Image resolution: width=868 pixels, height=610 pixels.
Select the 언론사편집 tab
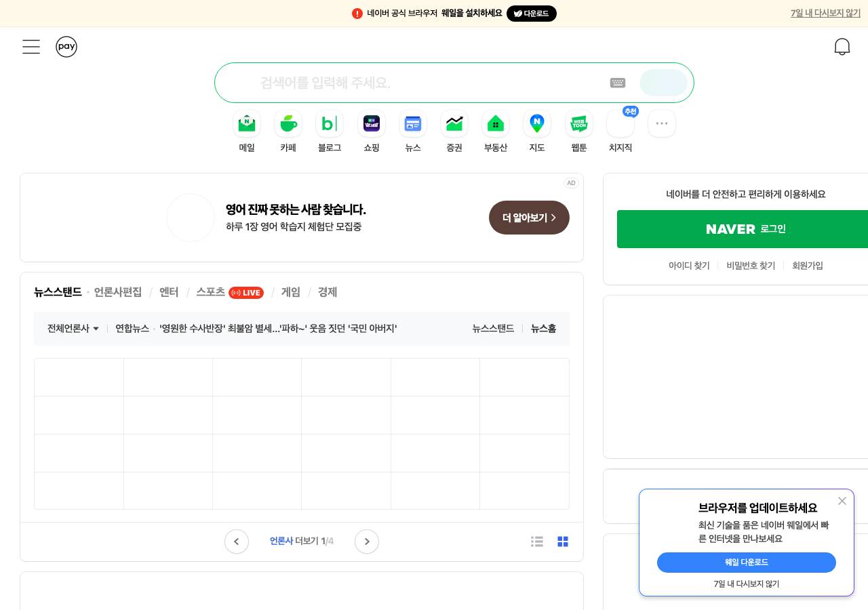[118, 292]
